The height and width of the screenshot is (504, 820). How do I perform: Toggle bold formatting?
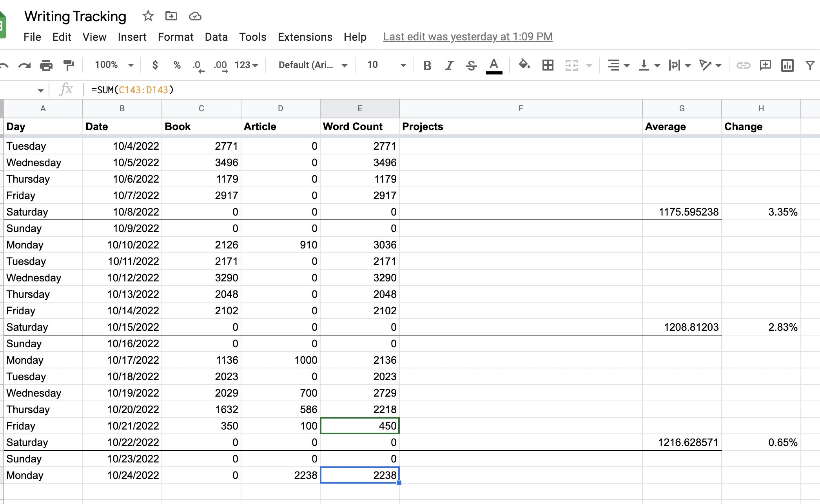(427, 65)
